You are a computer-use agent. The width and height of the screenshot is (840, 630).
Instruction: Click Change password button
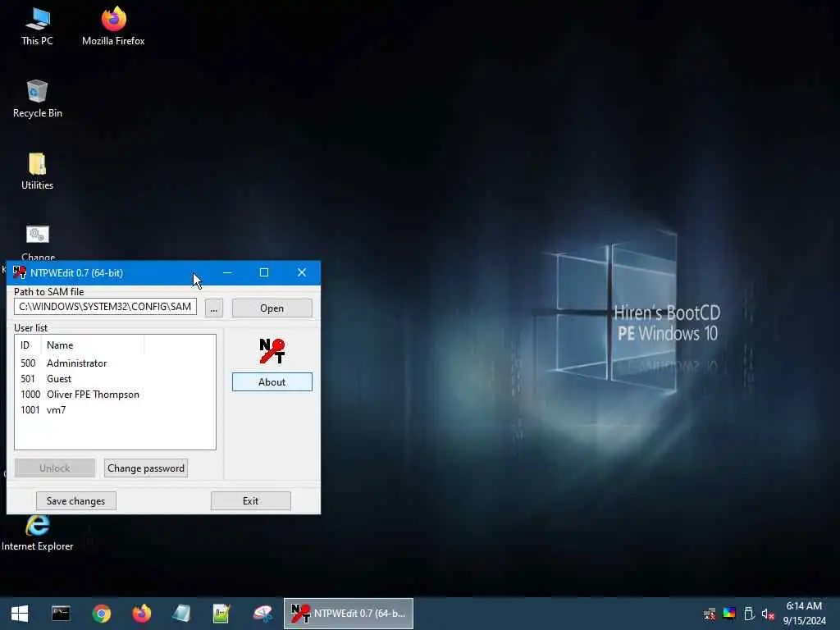[146, 468]
